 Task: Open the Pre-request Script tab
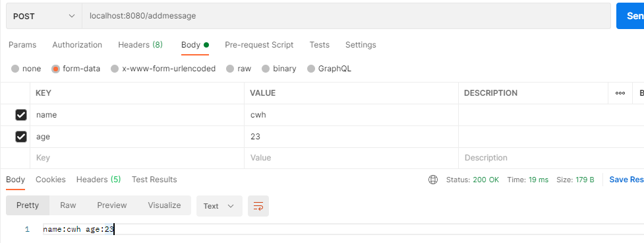point(259,45)
